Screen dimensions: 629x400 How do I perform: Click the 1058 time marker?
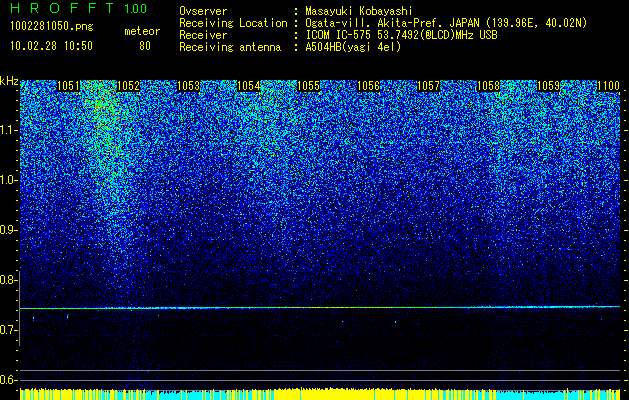tap(489, 86)
